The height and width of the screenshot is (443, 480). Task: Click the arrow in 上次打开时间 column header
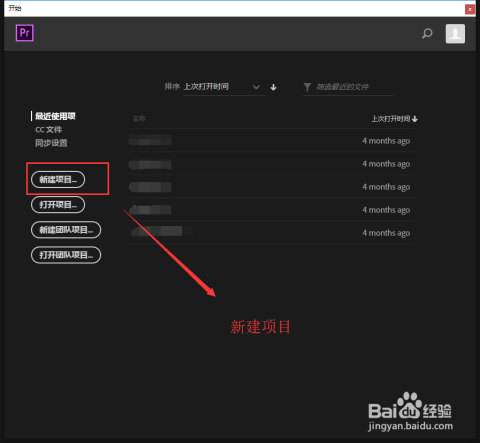pyautogui.click(x=415, y=119)
